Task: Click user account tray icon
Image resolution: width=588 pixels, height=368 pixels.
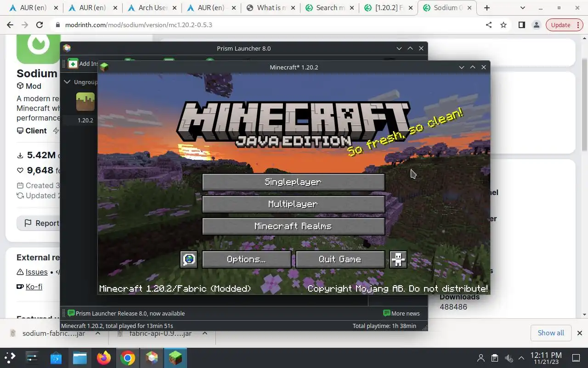Action: point(481,358)
